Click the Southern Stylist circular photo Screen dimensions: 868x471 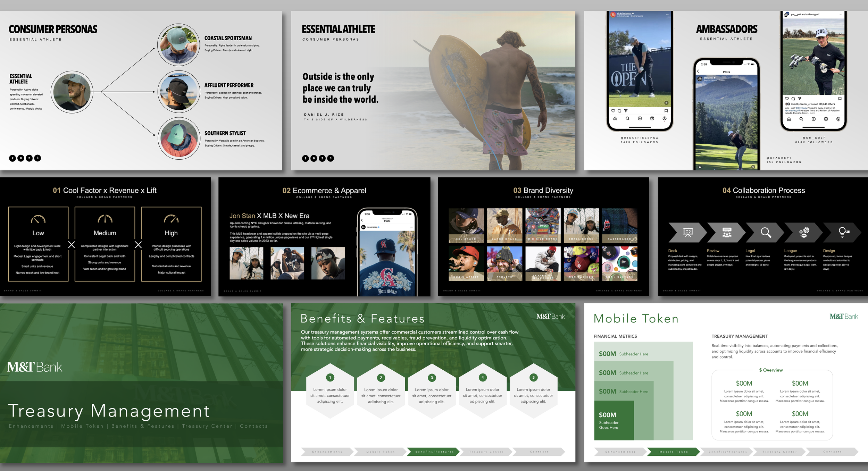click(179, 138)
